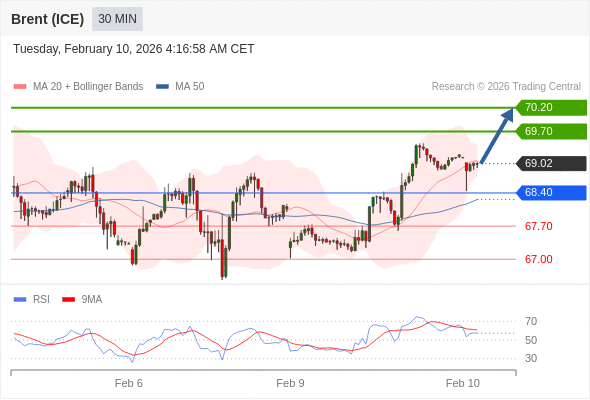Click the MA 50 legend label
The width and height of the screenshot is (590, 400).
pyautogui.click(x=190, y=87)
